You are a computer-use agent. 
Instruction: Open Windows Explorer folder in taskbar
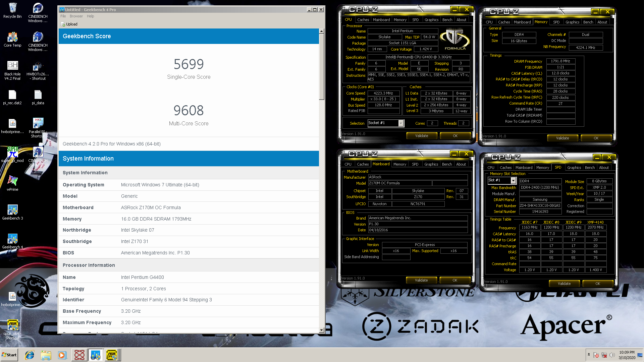coord(46,355)
